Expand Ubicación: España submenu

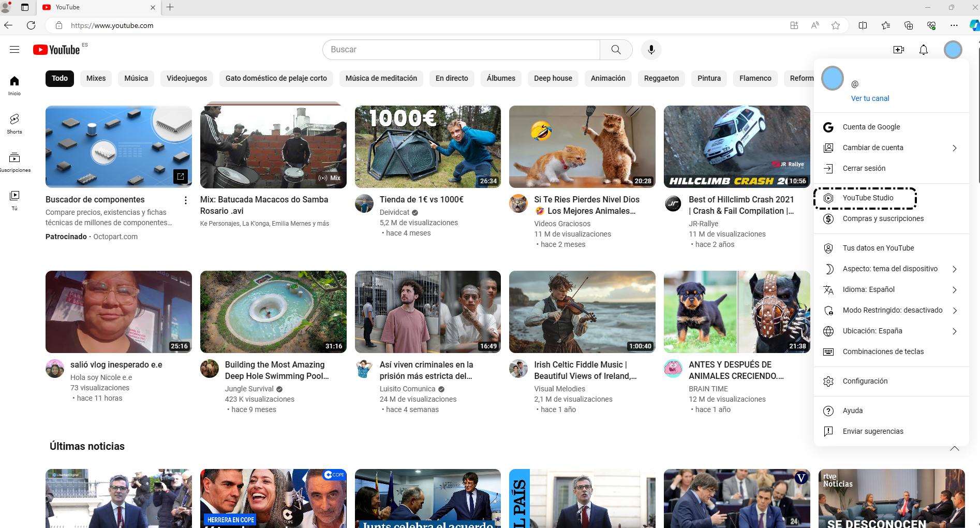tap(955, 331)
